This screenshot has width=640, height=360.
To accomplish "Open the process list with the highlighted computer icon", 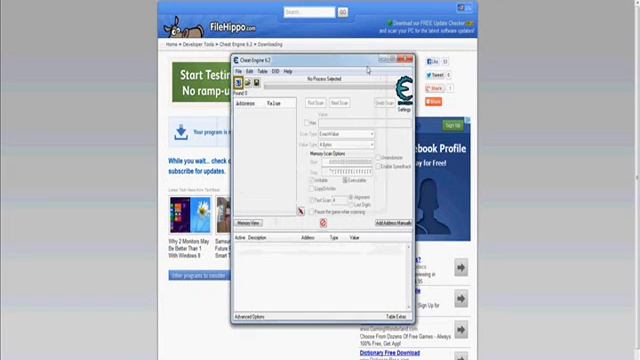I will pos(238,83).
